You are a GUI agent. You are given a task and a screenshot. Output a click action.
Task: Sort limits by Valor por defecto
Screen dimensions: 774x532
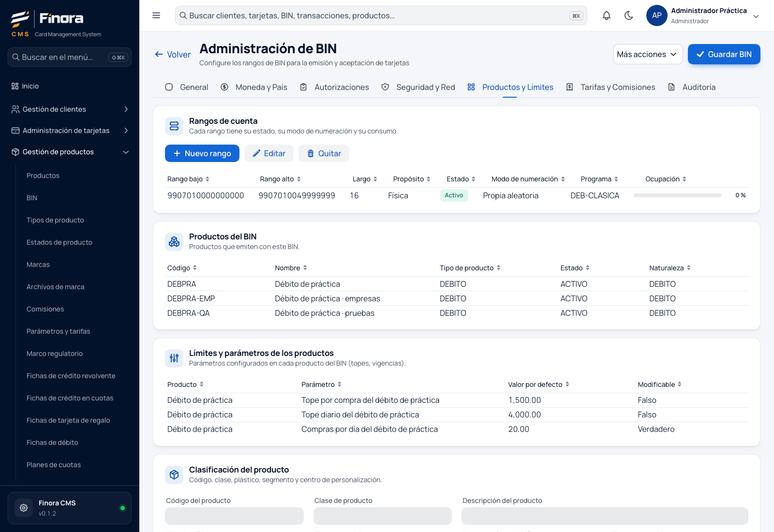[x=538, y=384]
